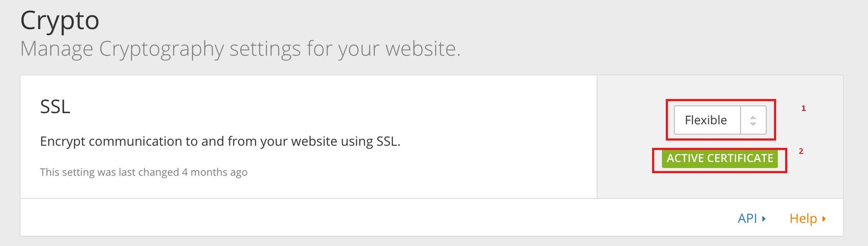Click the Crypto page heading
Viewport: 868px width, 246px height.
[60, 21]
